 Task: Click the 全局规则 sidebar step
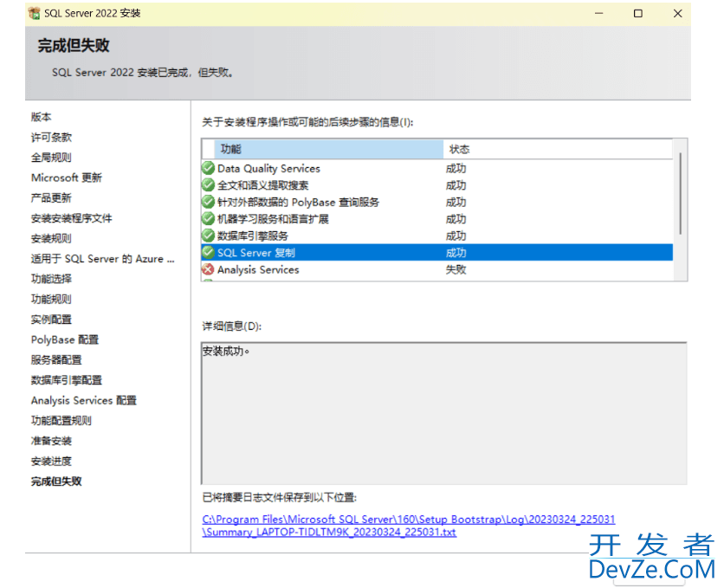tap(51, 158)
